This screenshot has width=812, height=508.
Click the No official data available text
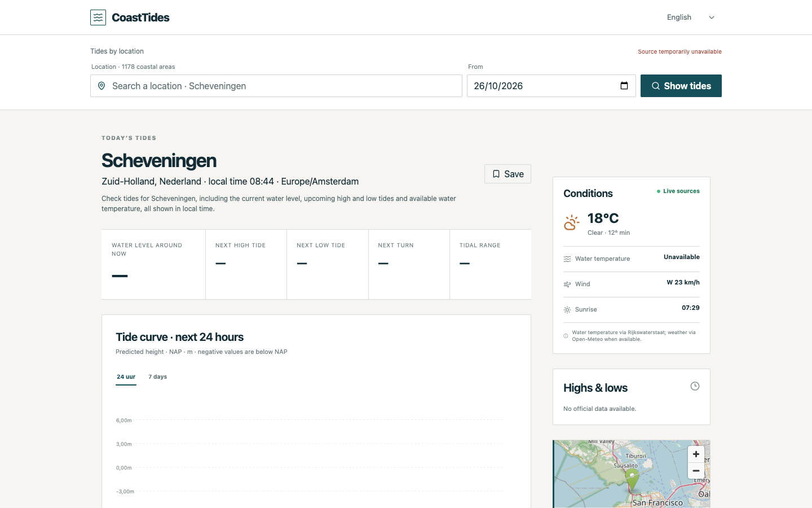click(599, 409)
